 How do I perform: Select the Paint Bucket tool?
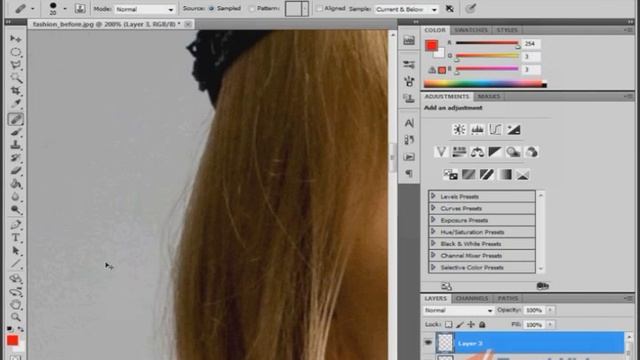click(x=16, y=184)
